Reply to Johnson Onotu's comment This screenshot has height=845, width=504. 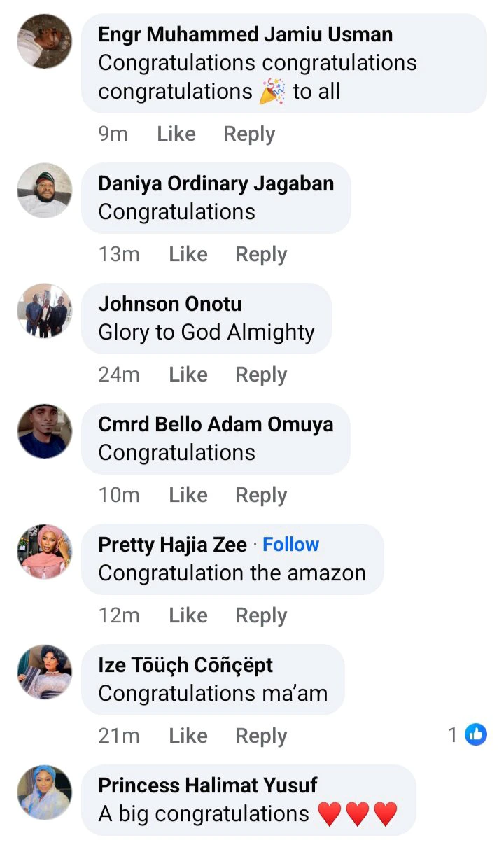(261, 375)
